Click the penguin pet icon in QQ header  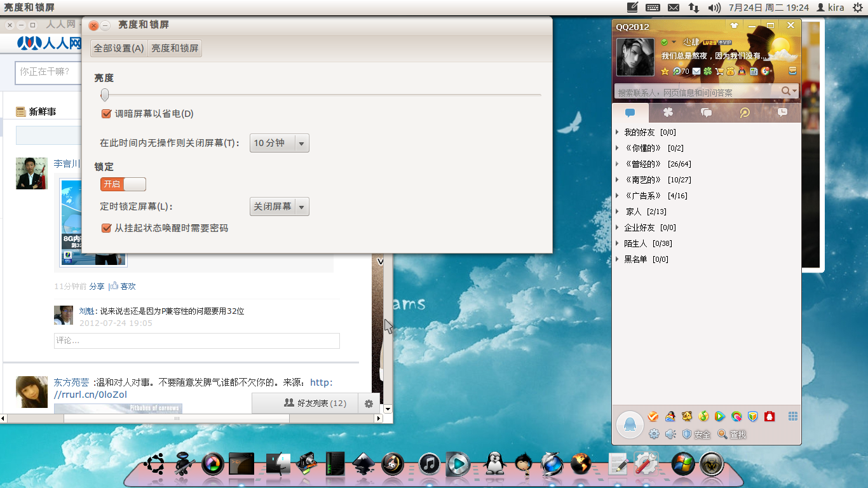point(742,71)
